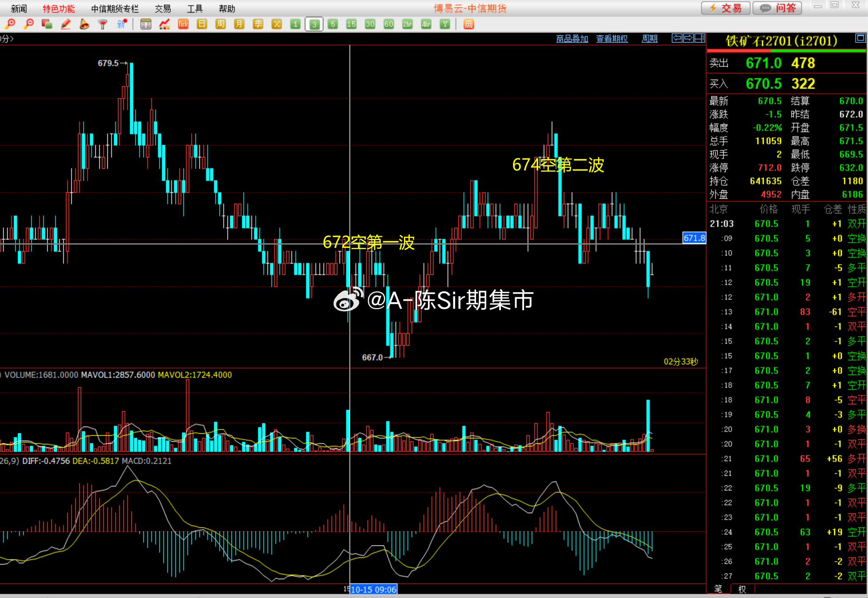Click the red 画 drawing icon
Screen dimensions: 868x598
pos(468,24)
